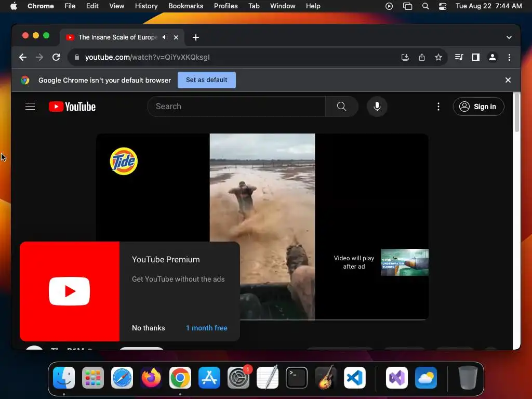Open Finder from the Dock
Viewport: 532px width, 399px height.
coord(64,378)
